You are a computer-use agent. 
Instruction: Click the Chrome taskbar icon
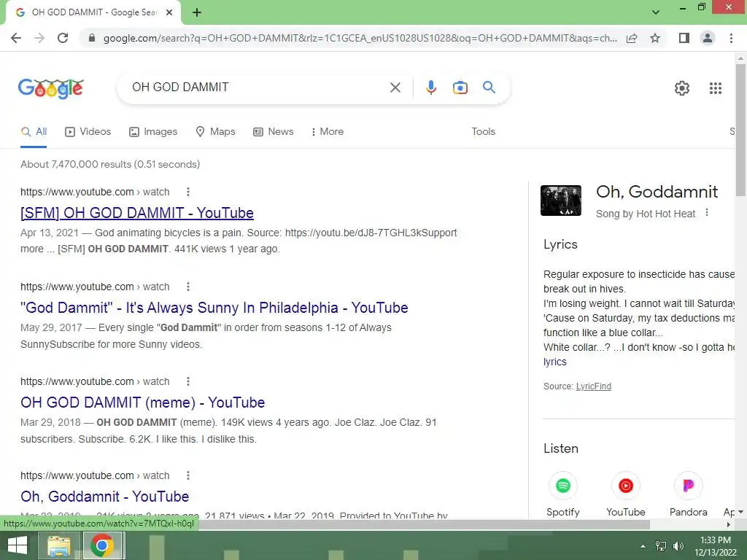(x=102, y=545)
